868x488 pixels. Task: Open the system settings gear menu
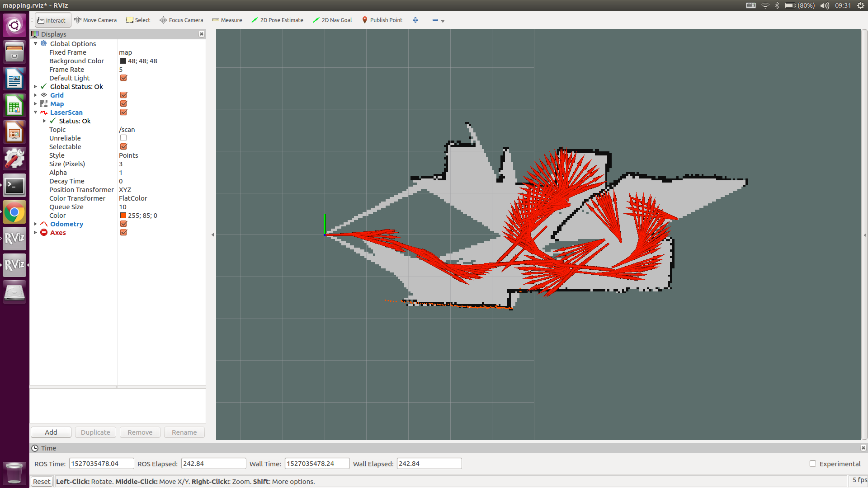(x=861, y=5)
